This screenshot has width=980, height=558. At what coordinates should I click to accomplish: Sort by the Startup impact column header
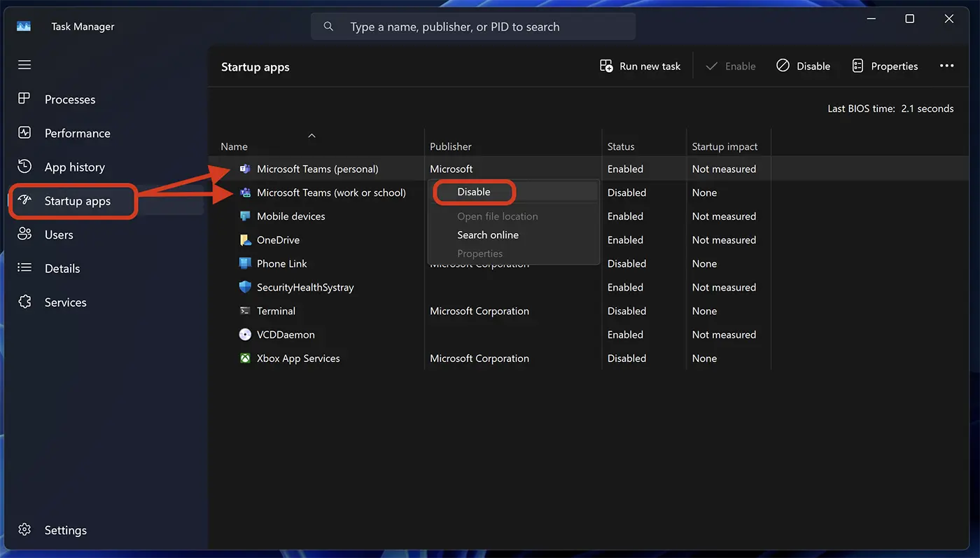pos(724,146)
